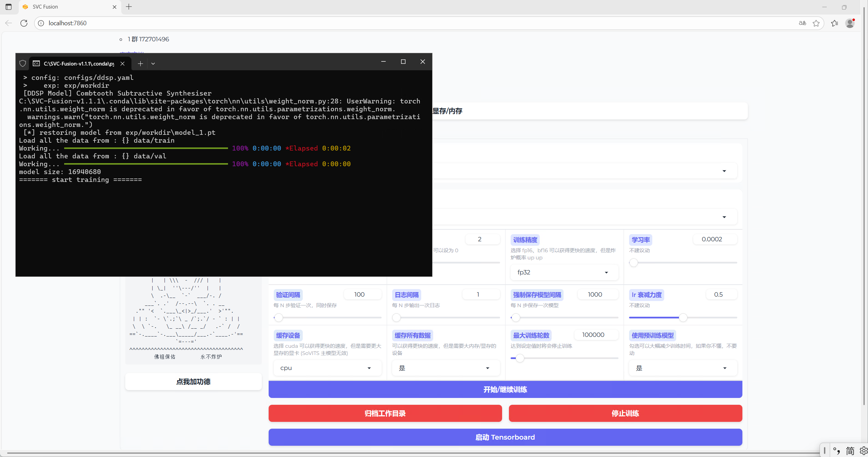868x457 pixels.
Task: Click the lr 衰减力度 slider handle
Action: [683, 318]
